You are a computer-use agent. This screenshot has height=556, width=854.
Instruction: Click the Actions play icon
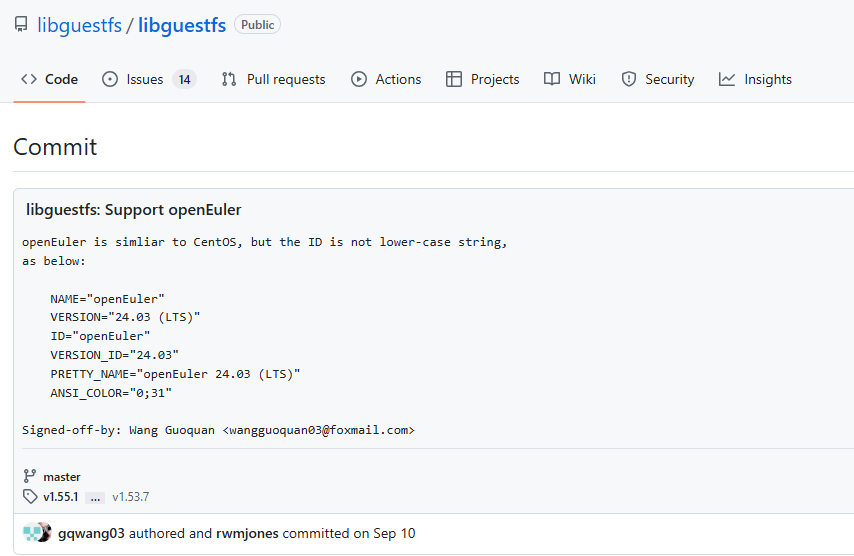pyautogui.click(x=359, y=79)
